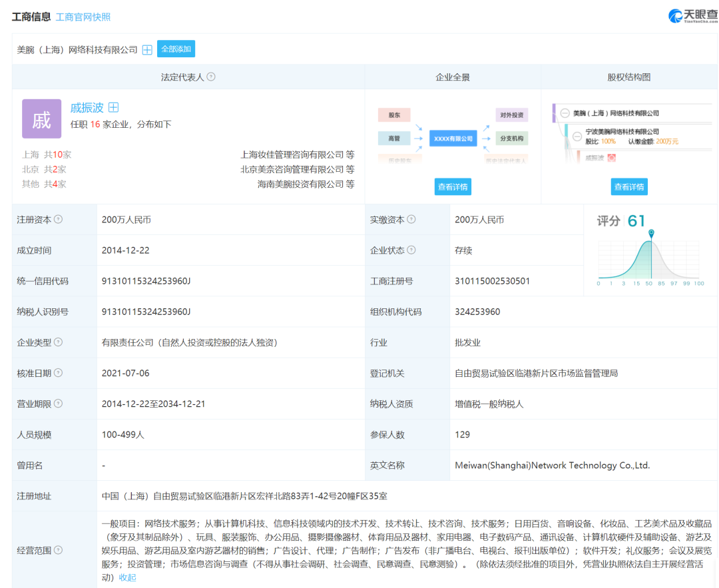Click 上海妆佳管理咨询有限公司 等
The width and height of the screenshot is (719, 588).
(x=298, y=154)
